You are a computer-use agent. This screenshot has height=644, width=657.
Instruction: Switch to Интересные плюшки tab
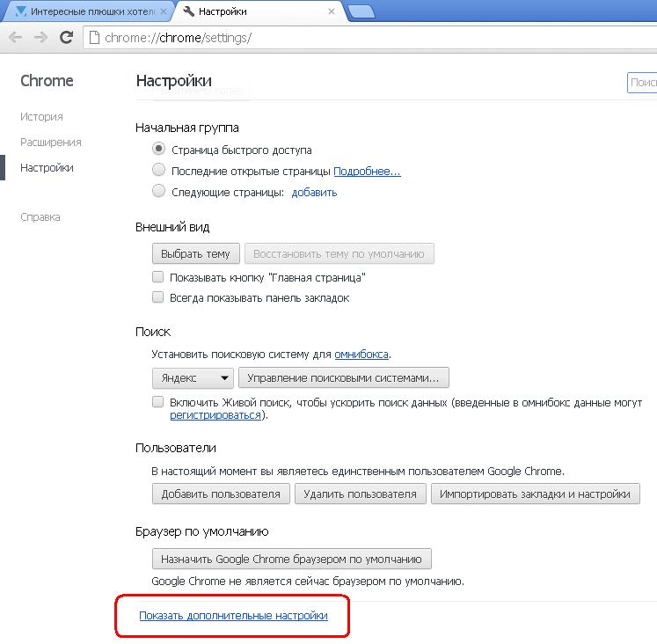88,11
